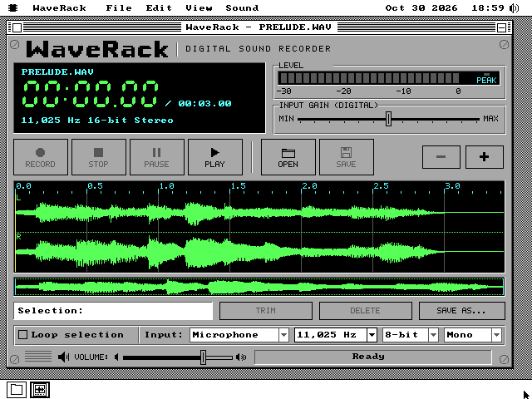Click the large green time counter display

(91, 94)
